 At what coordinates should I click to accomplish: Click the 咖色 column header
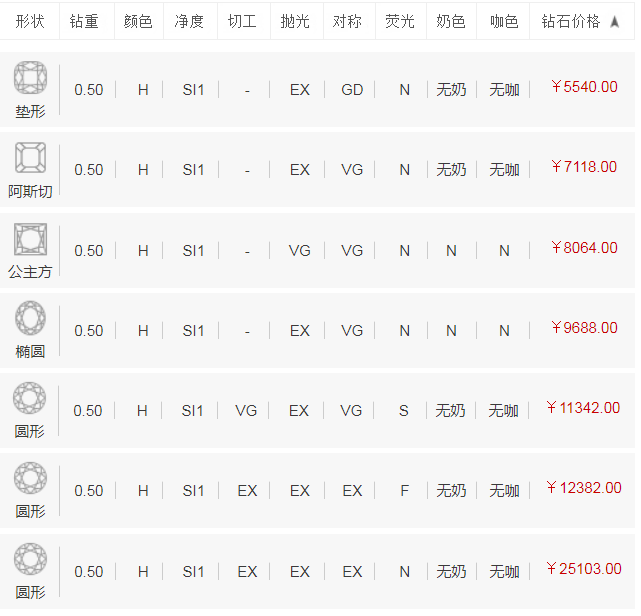coord(505,21)
